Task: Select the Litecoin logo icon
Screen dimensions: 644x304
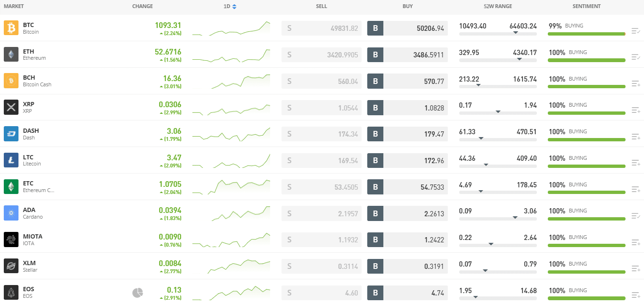Action: pos(10,160)
